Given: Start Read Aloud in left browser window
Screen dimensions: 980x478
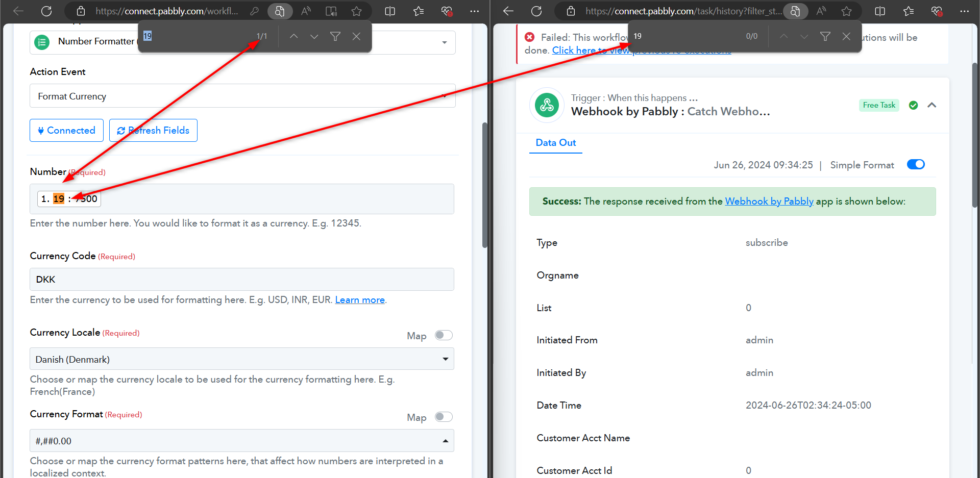Looking at the screenshot, I should coord(306,11).
